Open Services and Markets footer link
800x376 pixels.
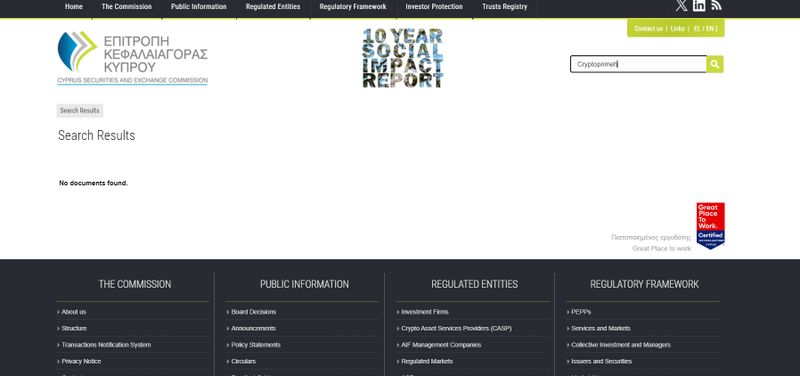[601, 329]
